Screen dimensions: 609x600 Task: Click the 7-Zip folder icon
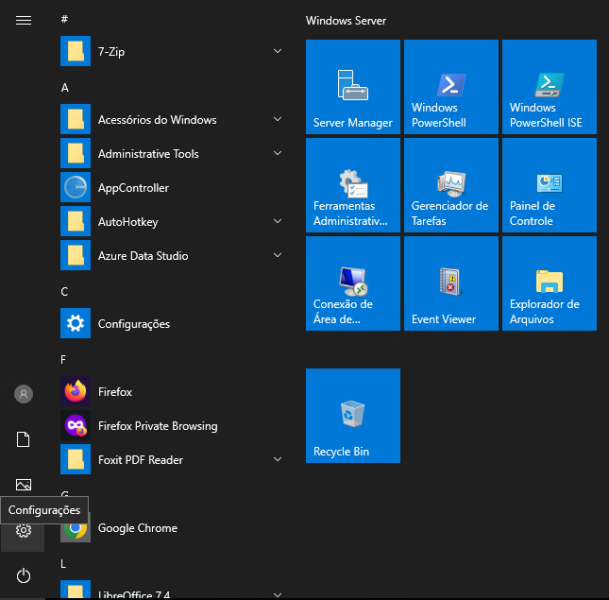(x=75, y=51)
